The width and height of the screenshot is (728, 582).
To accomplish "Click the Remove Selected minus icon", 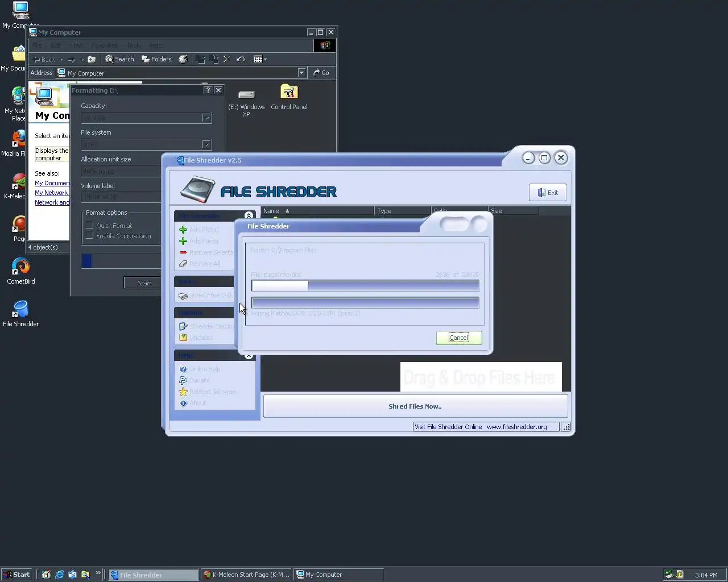I will click(183, 252).
